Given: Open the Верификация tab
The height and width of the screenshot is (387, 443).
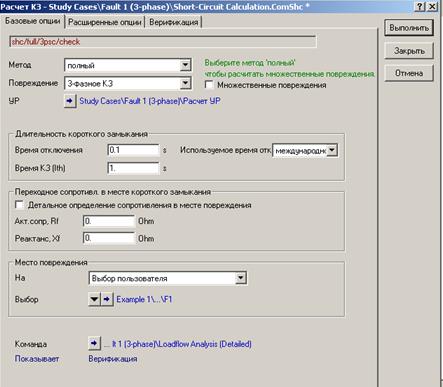Looking at the screenshot, I should 173,22.
